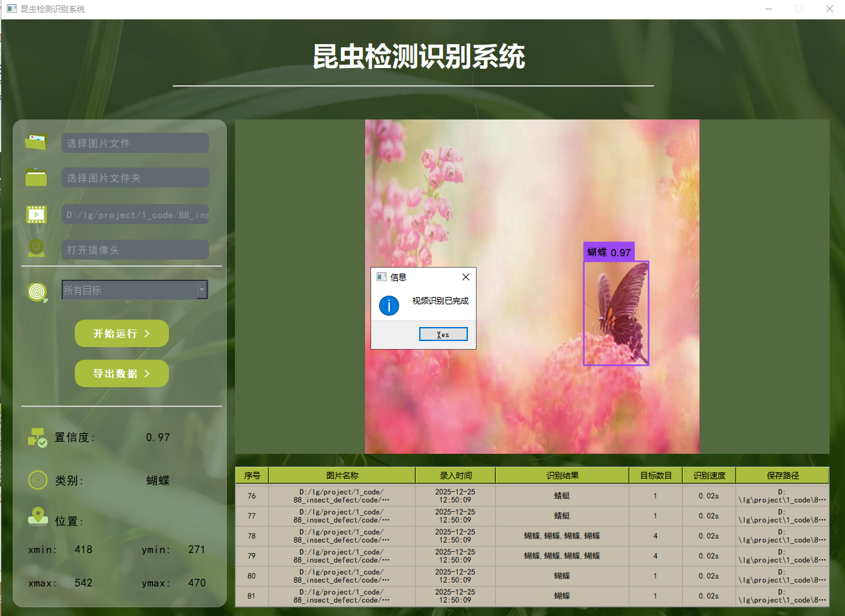845x616 pixels.
Task: Click the image file picker icon
Action: (36, 142)
